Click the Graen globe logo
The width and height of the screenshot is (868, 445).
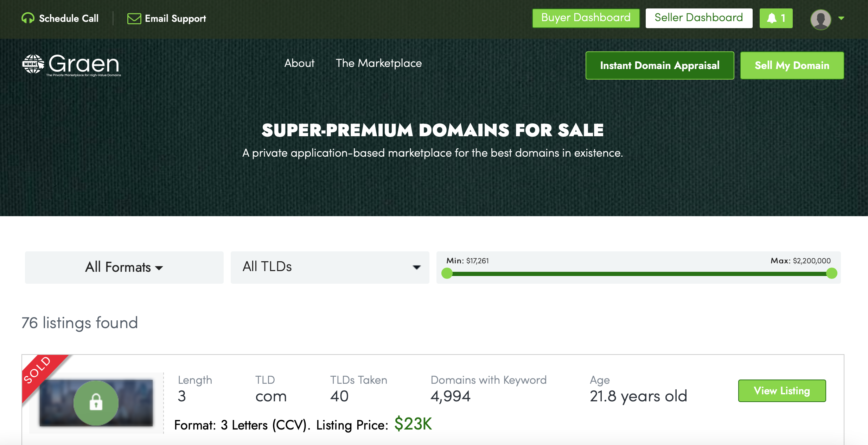tap(33, 64)
